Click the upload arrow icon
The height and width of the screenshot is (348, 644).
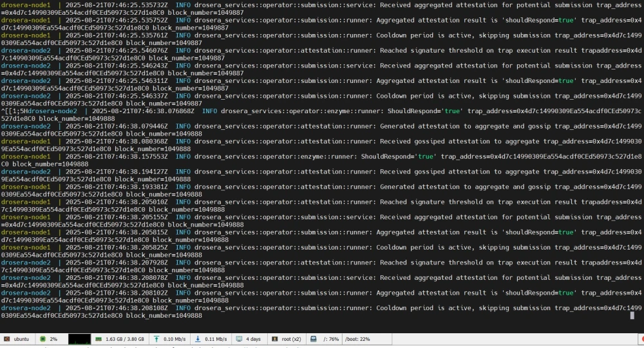coord(156,339)
